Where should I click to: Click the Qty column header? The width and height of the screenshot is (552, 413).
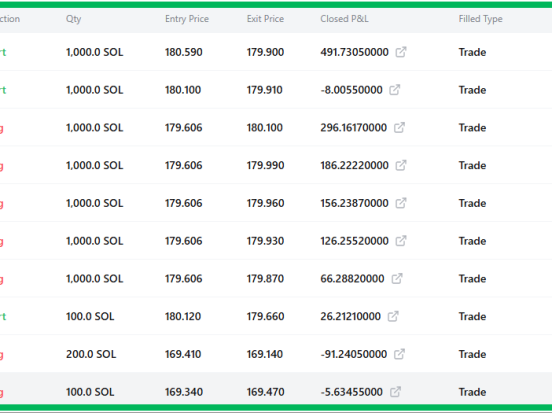point(74,19)
